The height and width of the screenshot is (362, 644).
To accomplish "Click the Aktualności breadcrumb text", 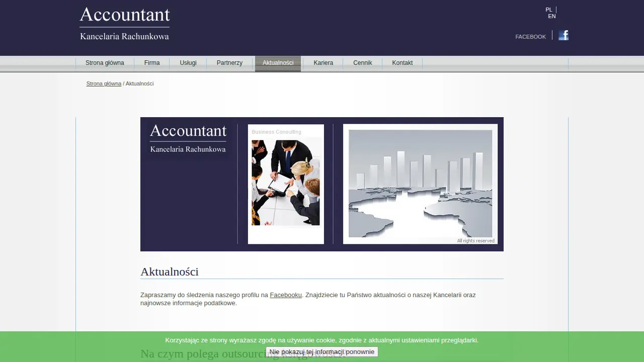I will 139,83.
